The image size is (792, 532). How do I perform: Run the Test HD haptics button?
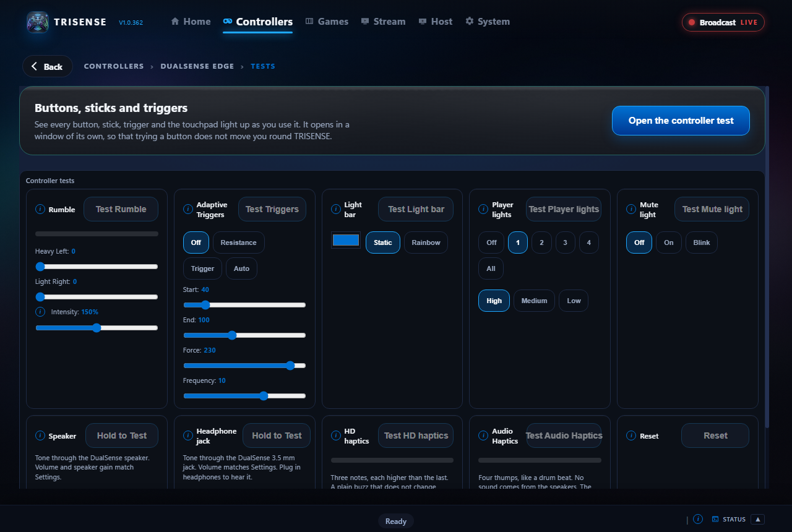[x=416, y=435]
